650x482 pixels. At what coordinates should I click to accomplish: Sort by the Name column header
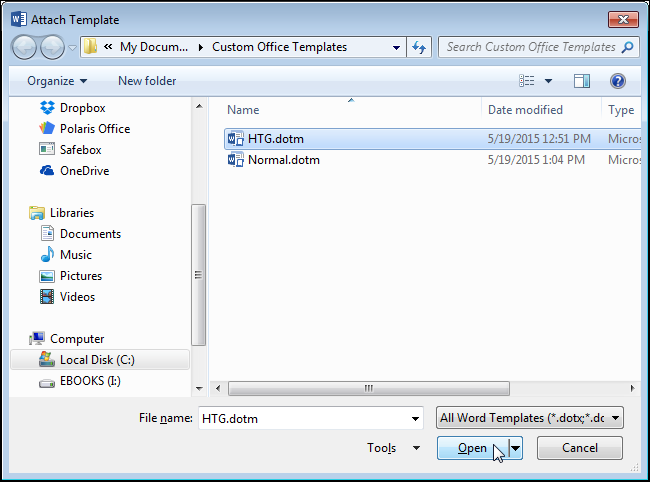coord(243,110)
